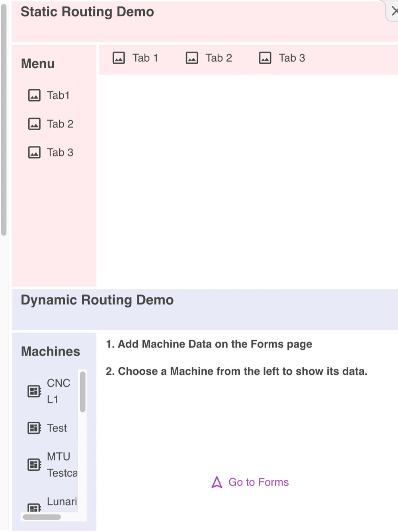This screenshot has height=532, width=398.
Task: Click the image icon beside top Tab 2
Action: click(x=192, y=58)
